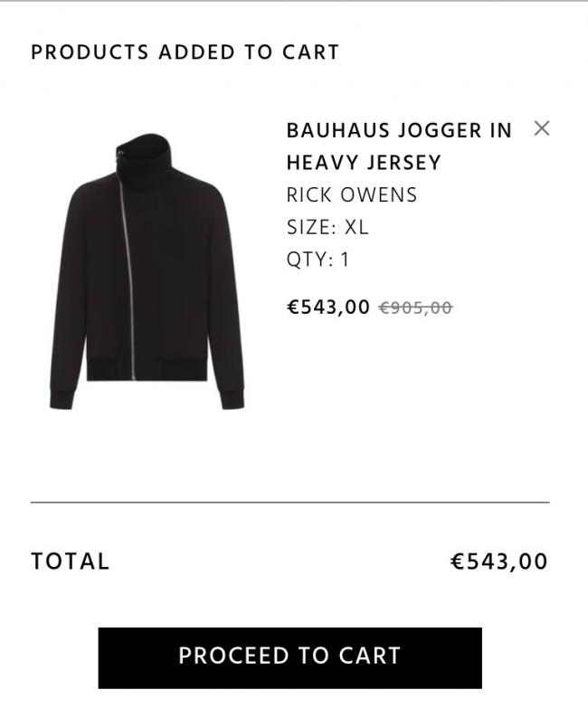Open the black jacket product thumbnail

pos(147,271)
